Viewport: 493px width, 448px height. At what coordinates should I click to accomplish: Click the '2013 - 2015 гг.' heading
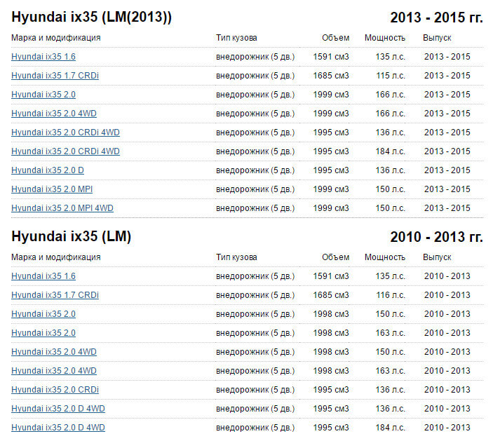(x=436, y=18)
